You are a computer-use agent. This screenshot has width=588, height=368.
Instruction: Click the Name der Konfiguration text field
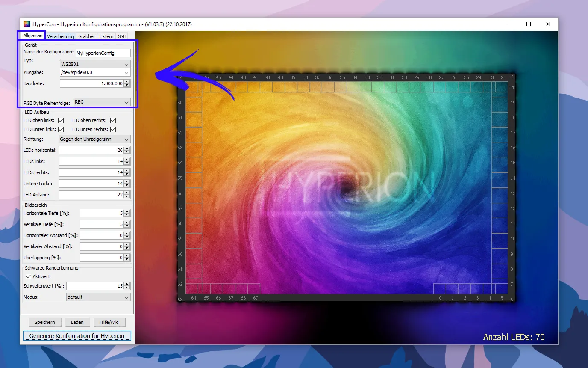103,53
